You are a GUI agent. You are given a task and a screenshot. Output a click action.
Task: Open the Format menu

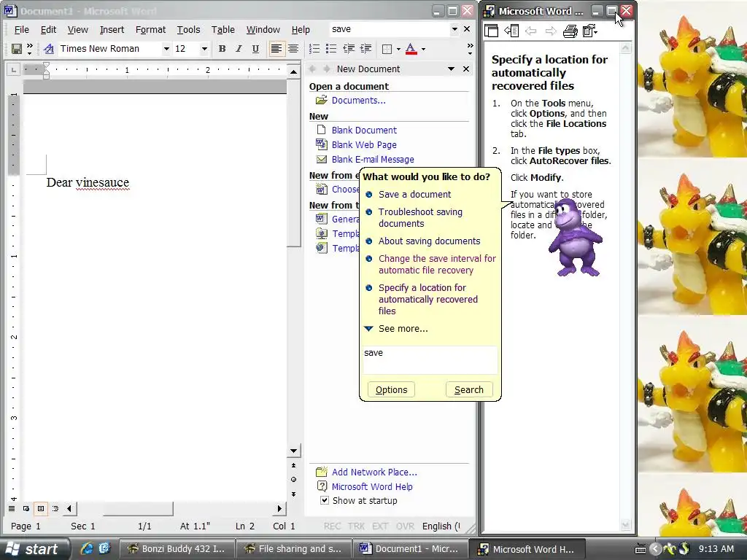(150, 29)
